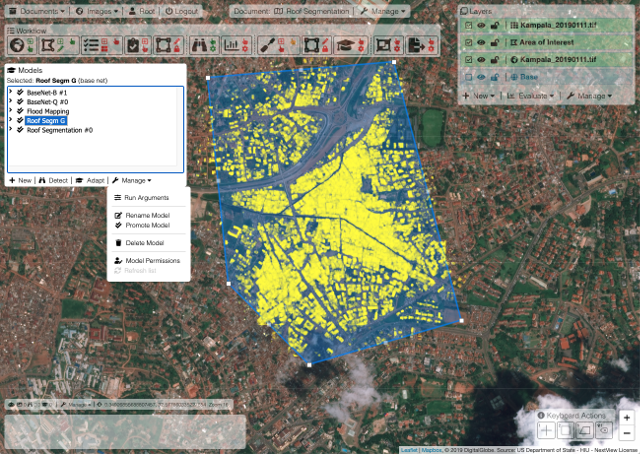Uncheck the Area of Interest layer checkbox
Image resolution: width=640 pixels, height=454 pixels.
469,43
